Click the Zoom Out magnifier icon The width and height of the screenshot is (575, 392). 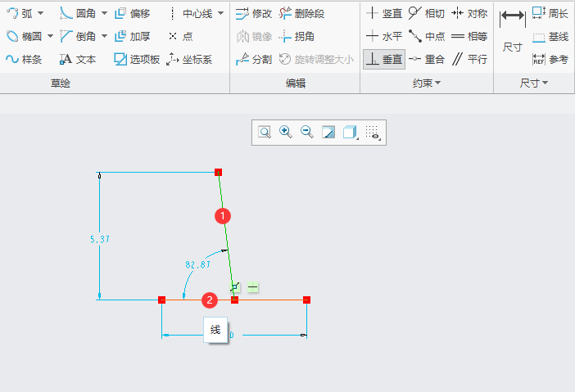(307, 133)
